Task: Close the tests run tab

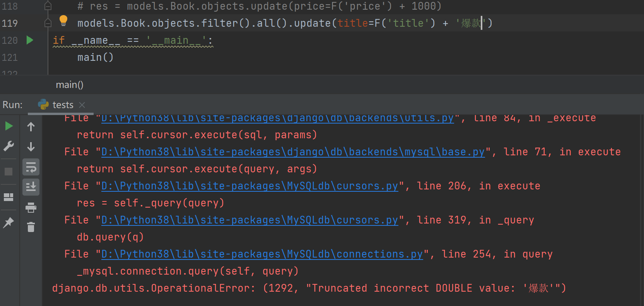Action: 82,105
